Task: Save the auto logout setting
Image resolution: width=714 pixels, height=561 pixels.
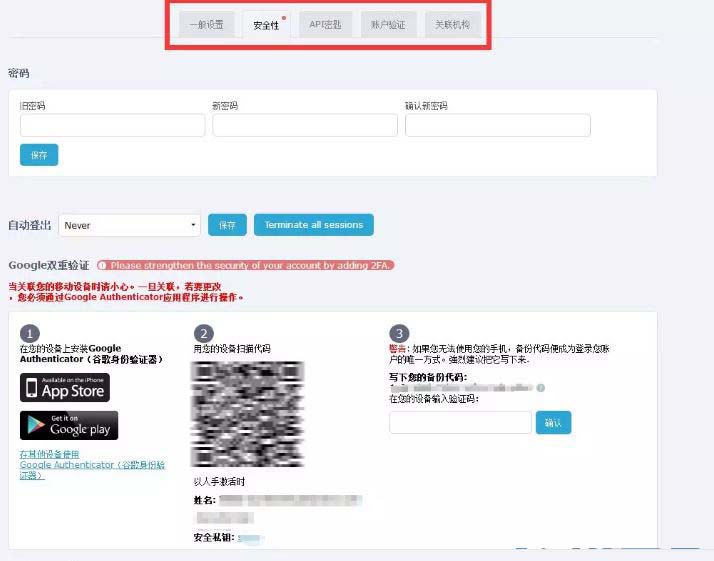Action: click(x=227, y=225)
